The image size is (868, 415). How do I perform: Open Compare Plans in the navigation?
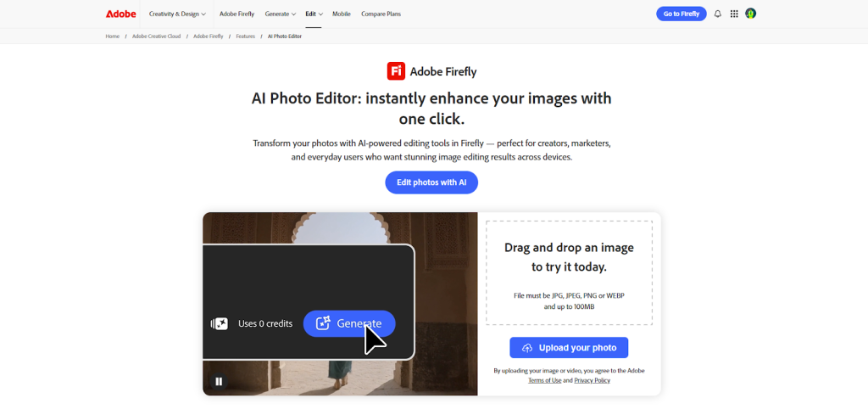click(x=381, y=14)
